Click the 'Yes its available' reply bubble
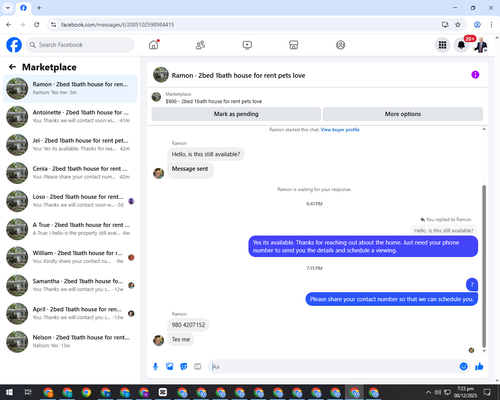The height and width of the screenshot is (400, 500). coord(363,246)
